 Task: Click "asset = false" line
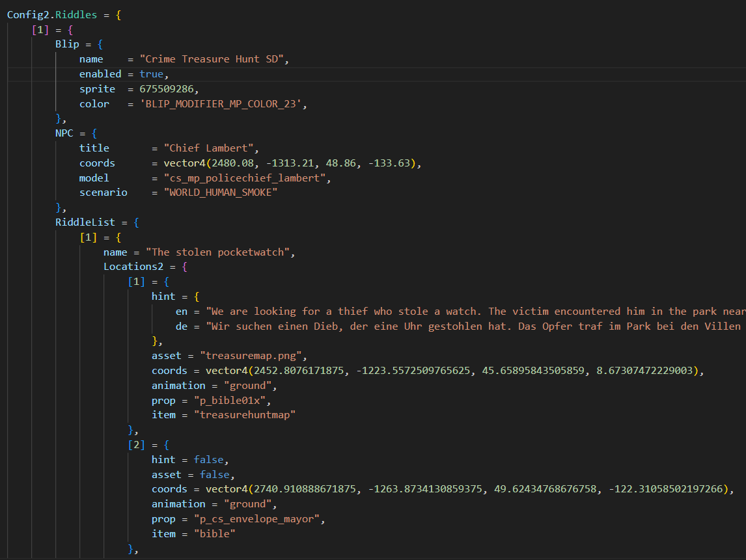193,474
